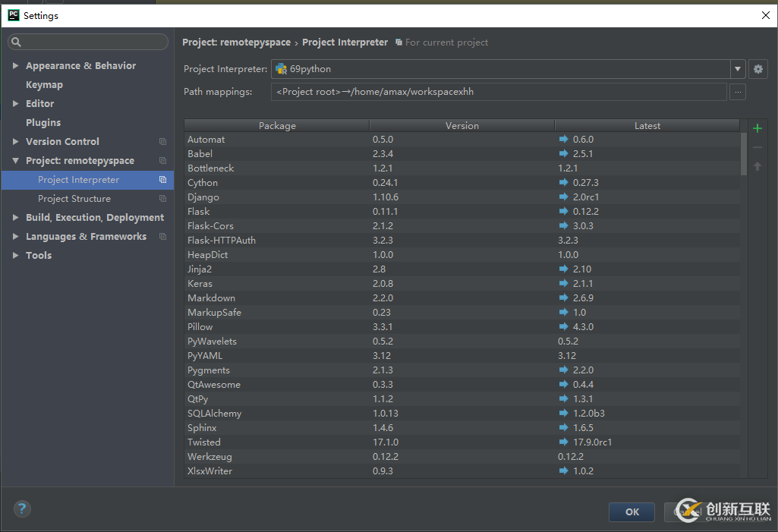This screenshot has width=778, height=532.
Task: Open the Project Interpreter dropdown arrow
Action: click(x=738, y=69)
